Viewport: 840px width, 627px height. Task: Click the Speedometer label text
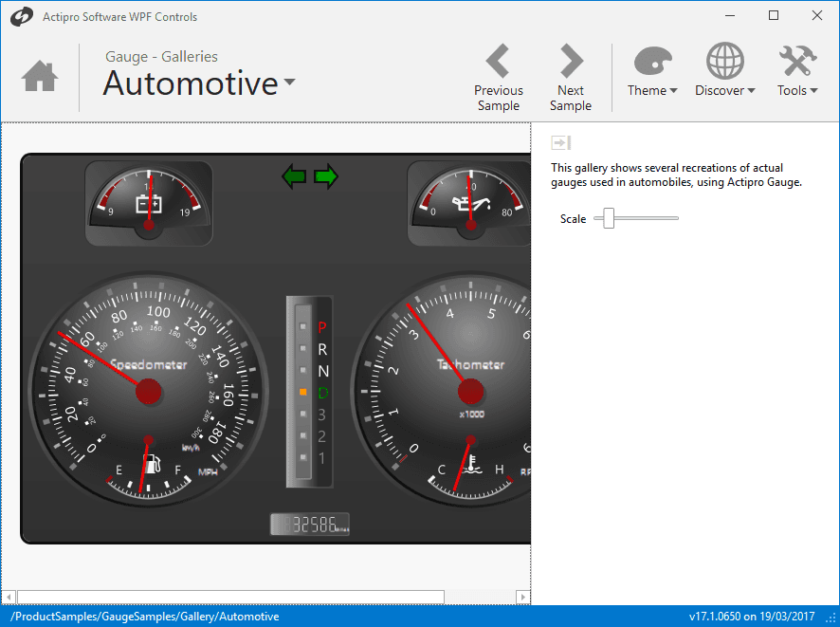click(149, 364)
